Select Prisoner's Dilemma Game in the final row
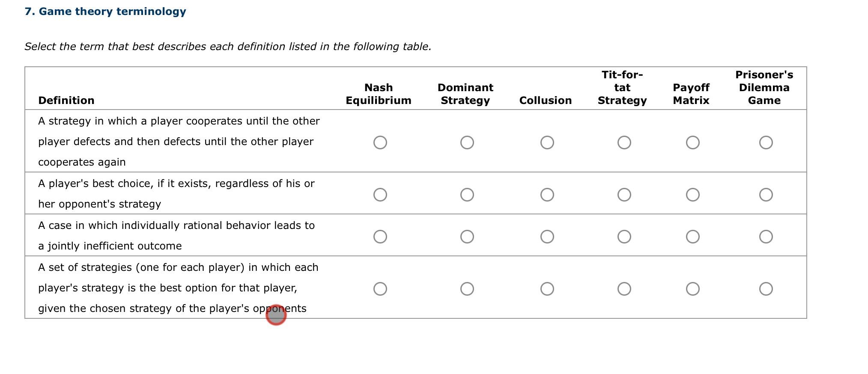This screenshot has height=374, width=868. (767, 289)
